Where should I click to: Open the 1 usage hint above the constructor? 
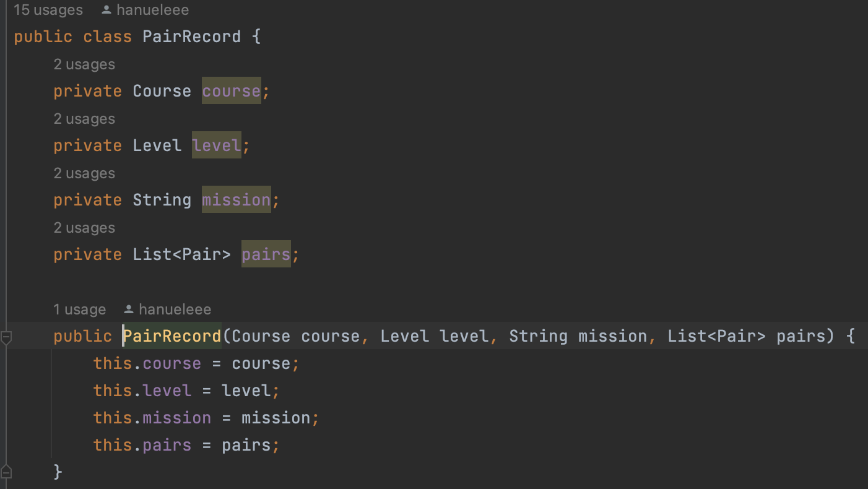click(79, 309)
